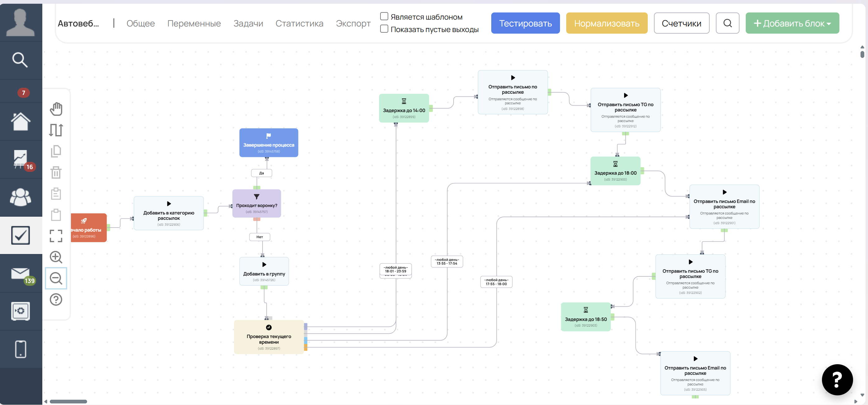Click the zoom in magnifier icon

click(x=56, y=257)
